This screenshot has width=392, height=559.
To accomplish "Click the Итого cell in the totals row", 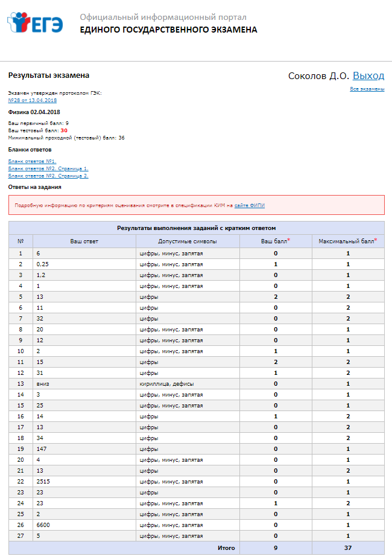I will 226,548.
